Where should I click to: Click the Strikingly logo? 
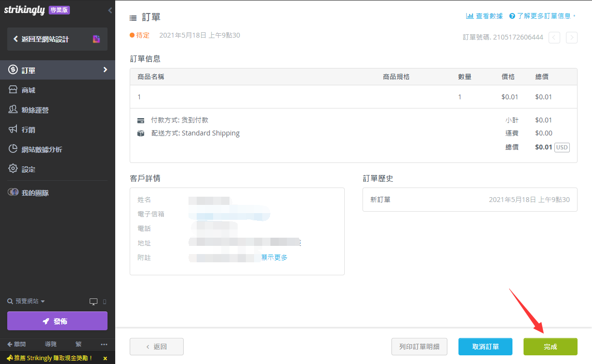[x=25, y=10]
